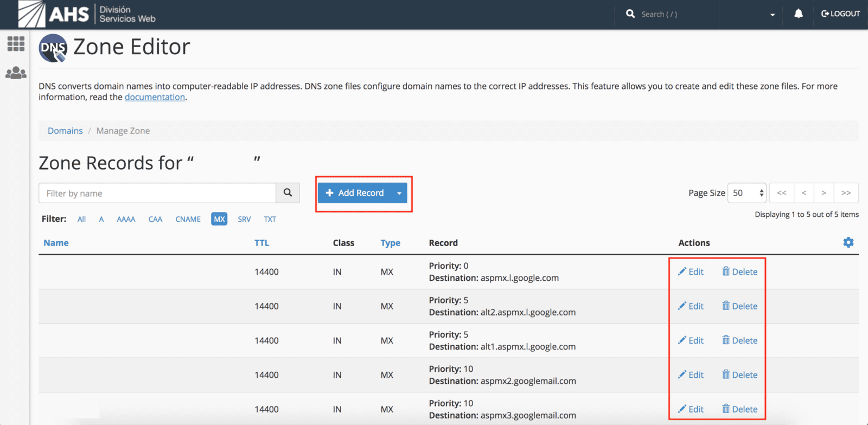868x425 pixels.
Task: Click the DNS Zone Editor icon
Action: click(53, 48)
